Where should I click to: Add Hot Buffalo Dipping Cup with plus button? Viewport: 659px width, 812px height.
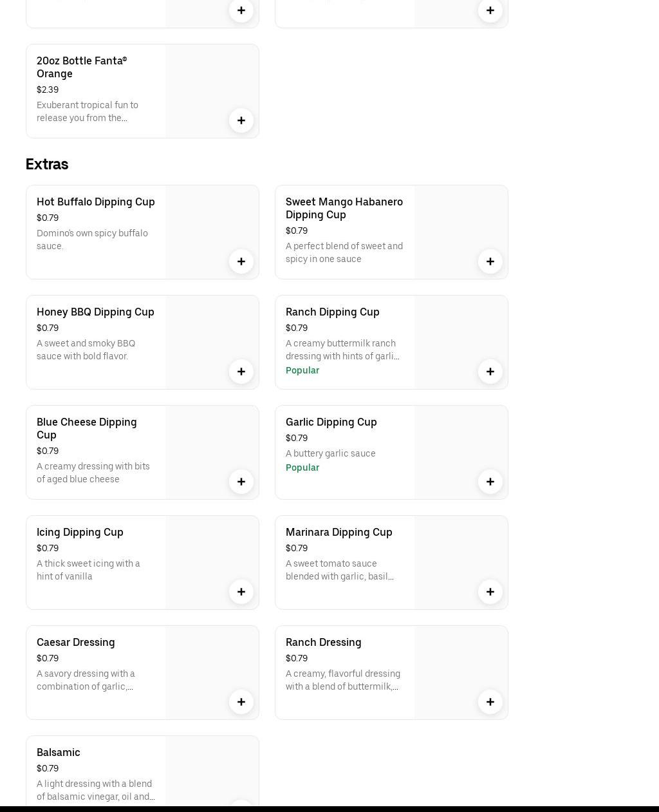tap(241, 261)
